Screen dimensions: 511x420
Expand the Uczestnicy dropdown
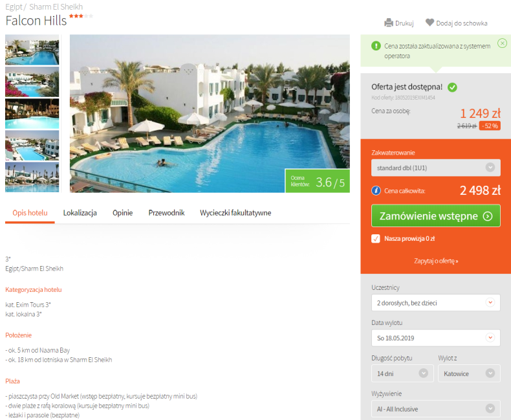click(x=436, y=303)
